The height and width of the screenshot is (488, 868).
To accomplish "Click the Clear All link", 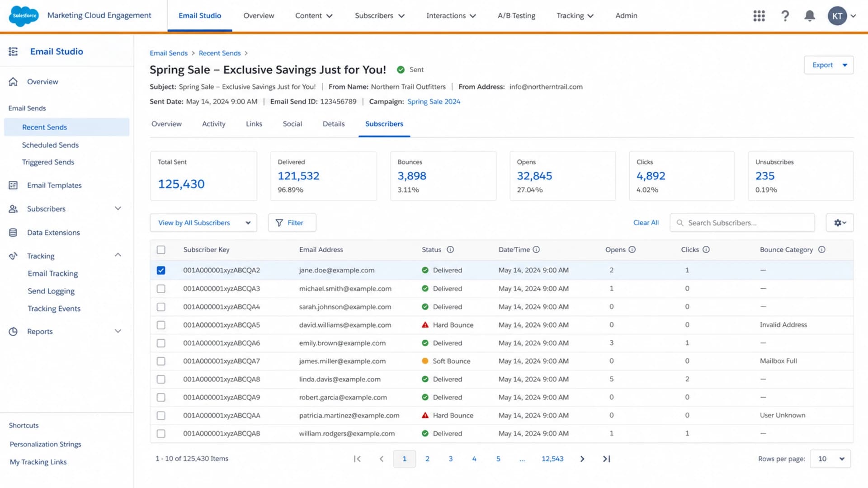I will coord(646,223).
